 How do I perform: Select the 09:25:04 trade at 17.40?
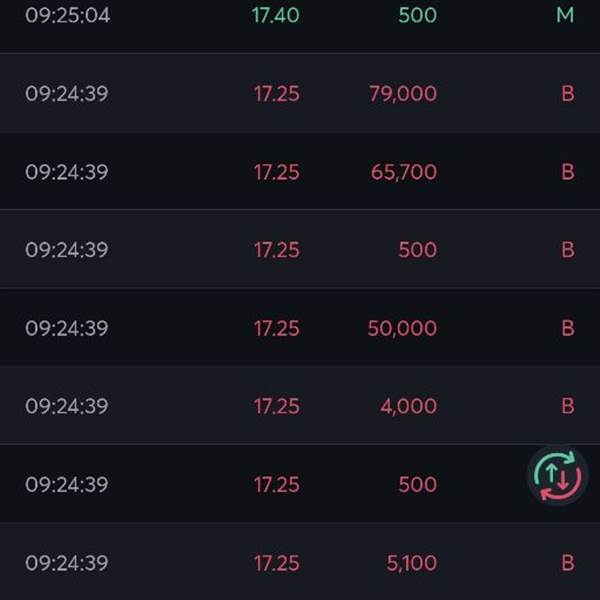point(300,21)
